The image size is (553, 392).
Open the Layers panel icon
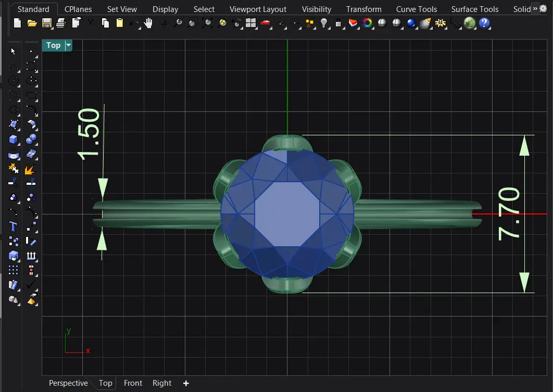[x=353, y=23]
